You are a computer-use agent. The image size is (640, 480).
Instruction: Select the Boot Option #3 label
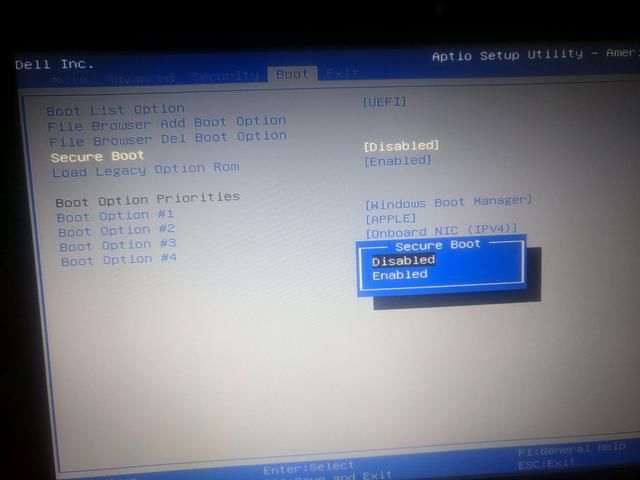118,245
